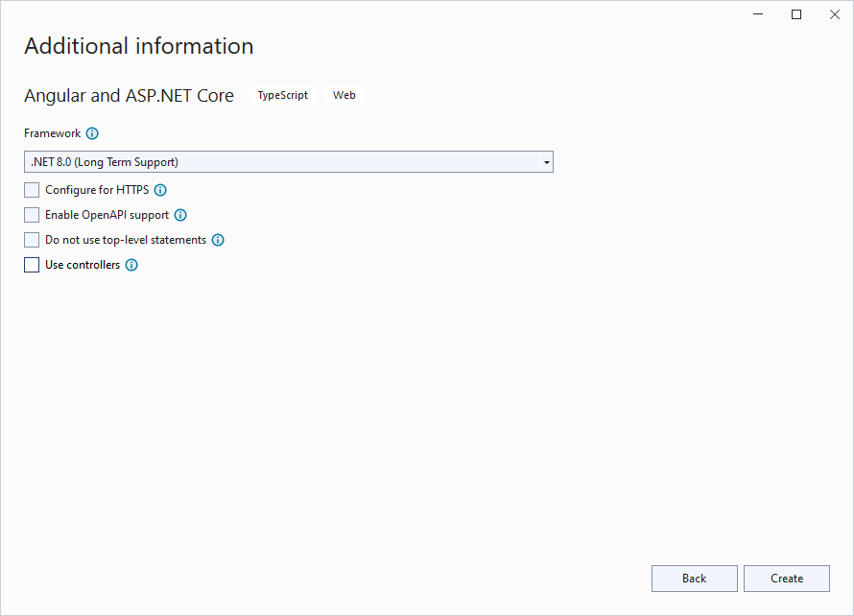This screenshot has height=616, width=854.
Task: Check Do not use top-level statements
Action: [32, 240]
